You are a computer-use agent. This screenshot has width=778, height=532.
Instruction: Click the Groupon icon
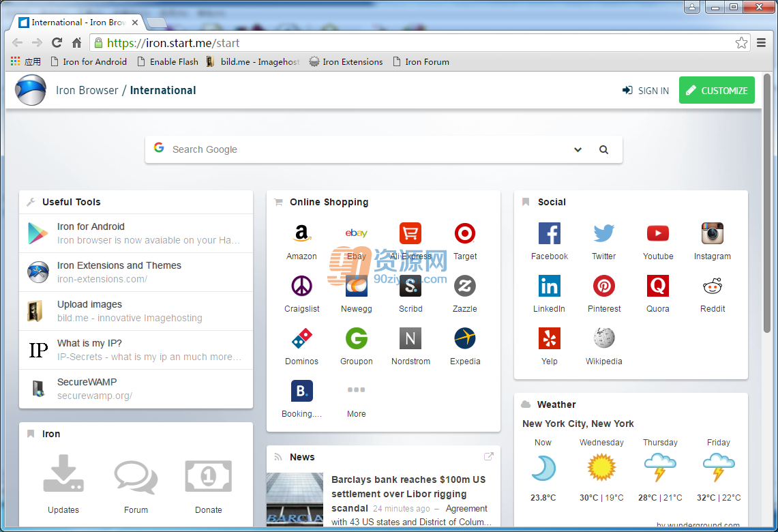click(356, 338)
